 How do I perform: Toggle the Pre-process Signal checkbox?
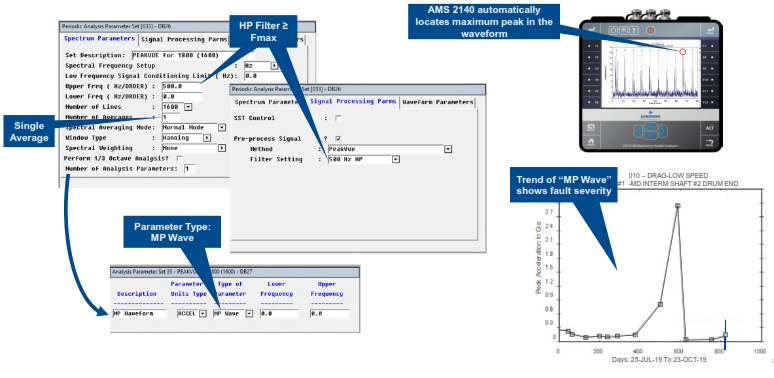tap(338, 139)
